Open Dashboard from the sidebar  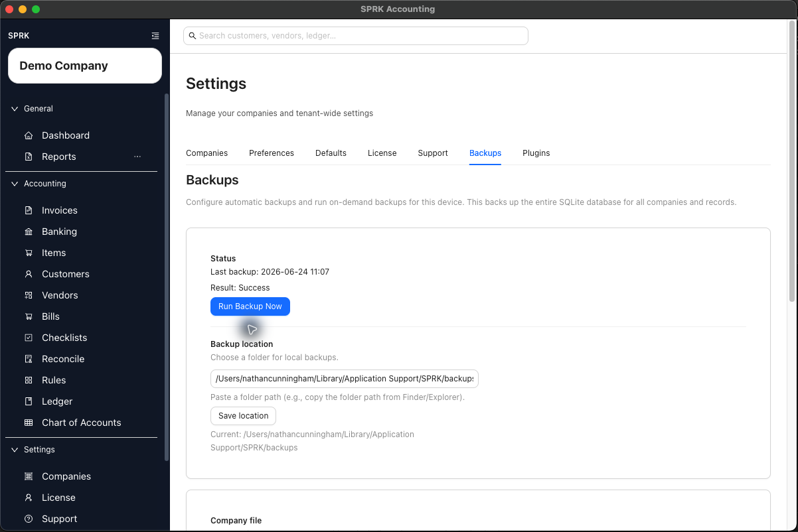(x=66, y=135)
